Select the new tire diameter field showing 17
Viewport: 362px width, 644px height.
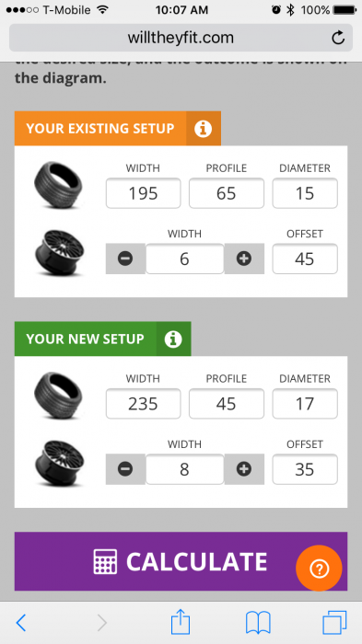point(305,404)
